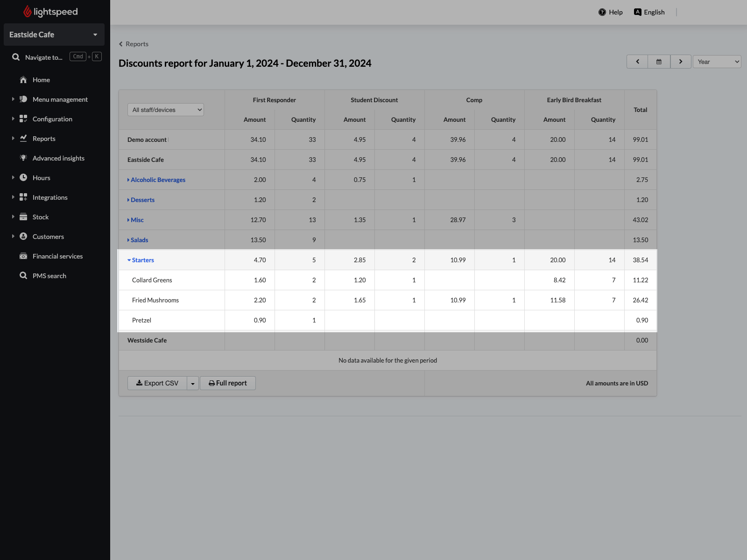Screen dimensions: 747x560
Task: Select the Pretzel row label
Action: point(141,320)
